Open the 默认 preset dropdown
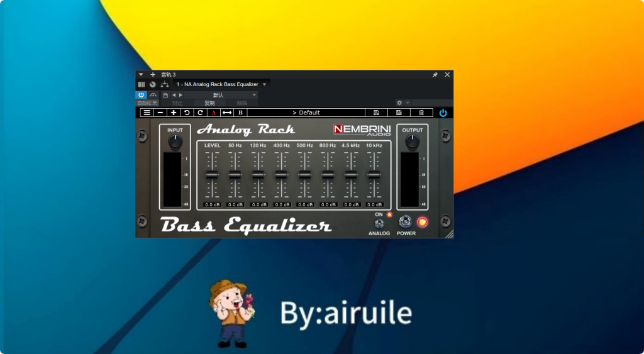The height and width of the screenshot is (354, 644). coord(221,95)
